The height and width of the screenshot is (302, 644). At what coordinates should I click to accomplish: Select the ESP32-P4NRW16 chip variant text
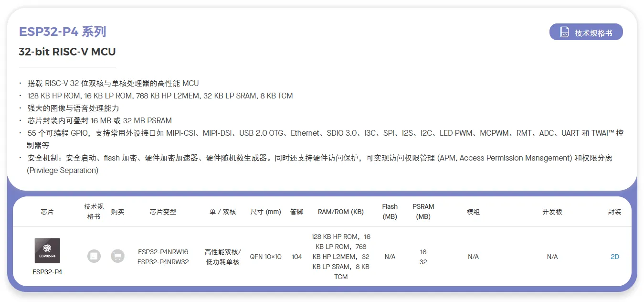pos(162,252)
